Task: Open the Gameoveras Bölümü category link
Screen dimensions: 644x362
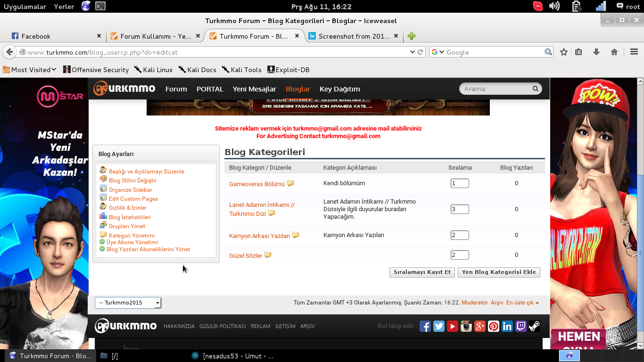Action: 257,184
